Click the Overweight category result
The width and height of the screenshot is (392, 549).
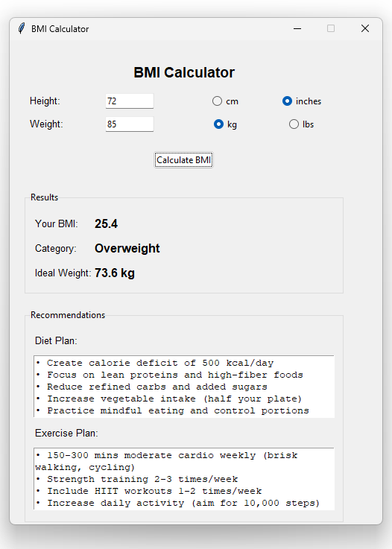pyautogui.click(x=127, y=248)
